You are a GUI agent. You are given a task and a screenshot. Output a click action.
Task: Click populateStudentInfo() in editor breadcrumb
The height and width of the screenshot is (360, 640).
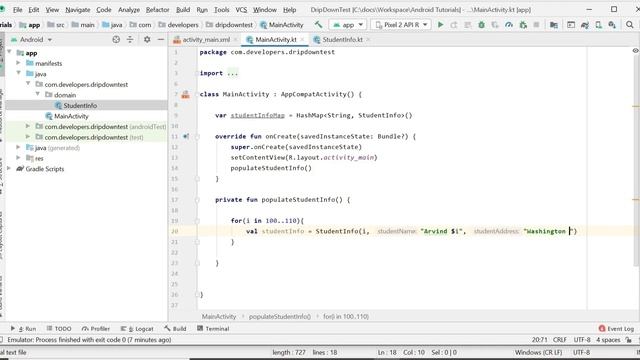280,316
